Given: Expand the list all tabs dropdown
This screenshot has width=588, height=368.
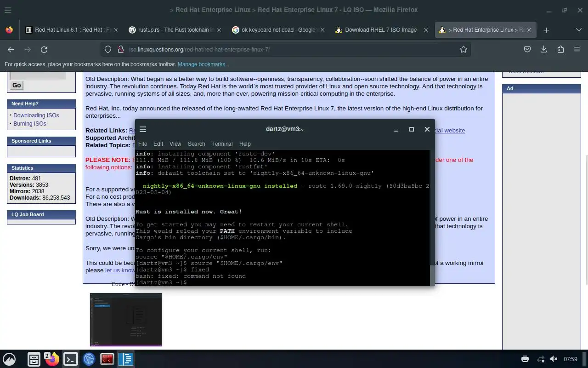Looking at the screenshot, I should (x=579, y=30).
